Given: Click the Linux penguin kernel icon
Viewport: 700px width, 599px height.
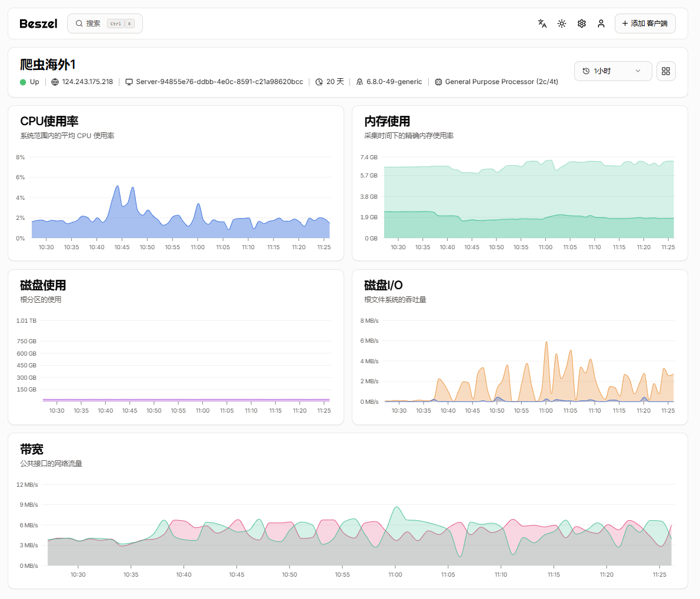Looking at the screenshot, I should (360, 82).
